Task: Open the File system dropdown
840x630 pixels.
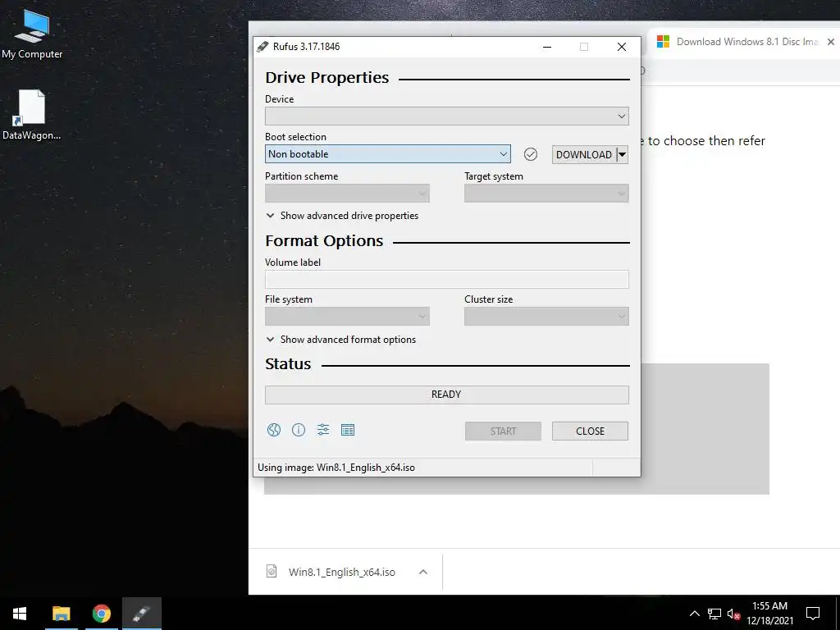Action: pos(347,317)
